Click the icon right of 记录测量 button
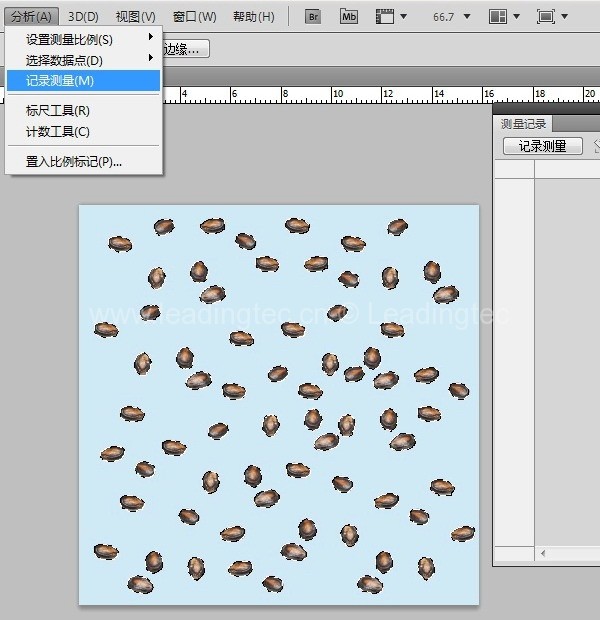 click(593, 146)
